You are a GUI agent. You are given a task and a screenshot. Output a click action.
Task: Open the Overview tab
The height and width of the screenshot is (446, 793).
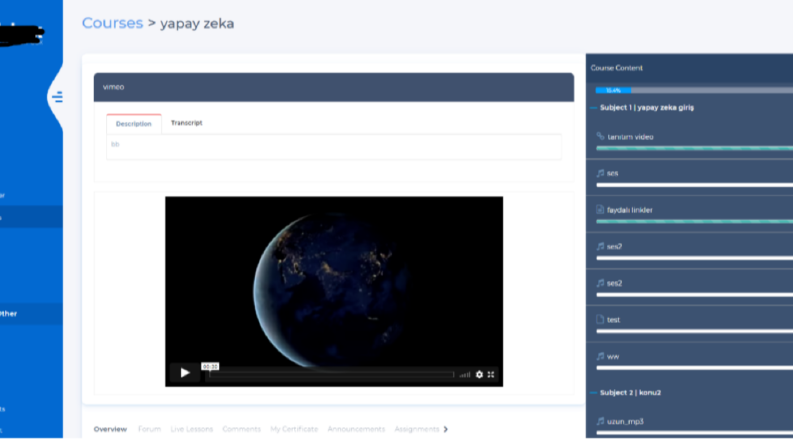coord(110,429)
